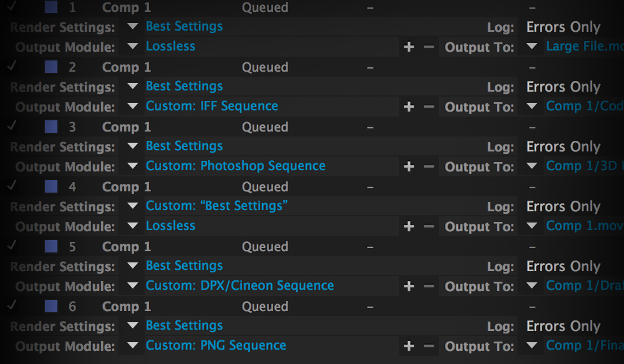Disable render checkmark for queue item 6
624x364 pixels.
point(12,305)
